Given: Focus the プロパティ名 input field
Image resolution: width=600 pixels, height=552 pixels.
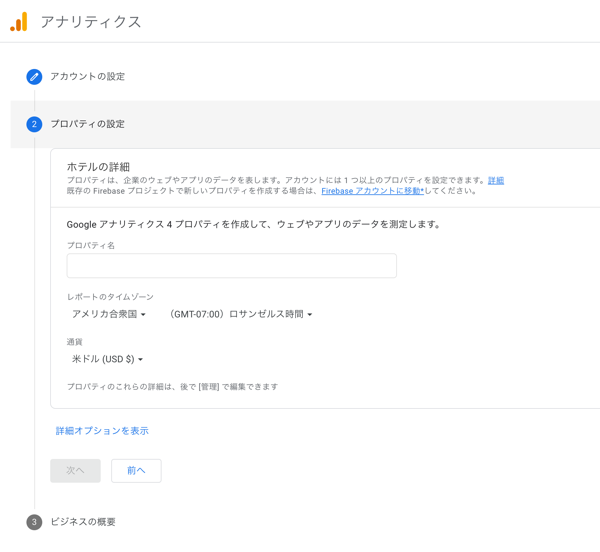Looking at the screenshot, I should [x=232, y=265].
